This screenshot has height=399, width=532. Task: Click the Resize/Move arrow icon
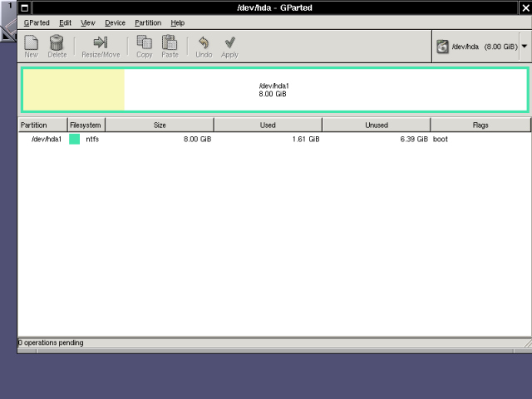(101, 42)
